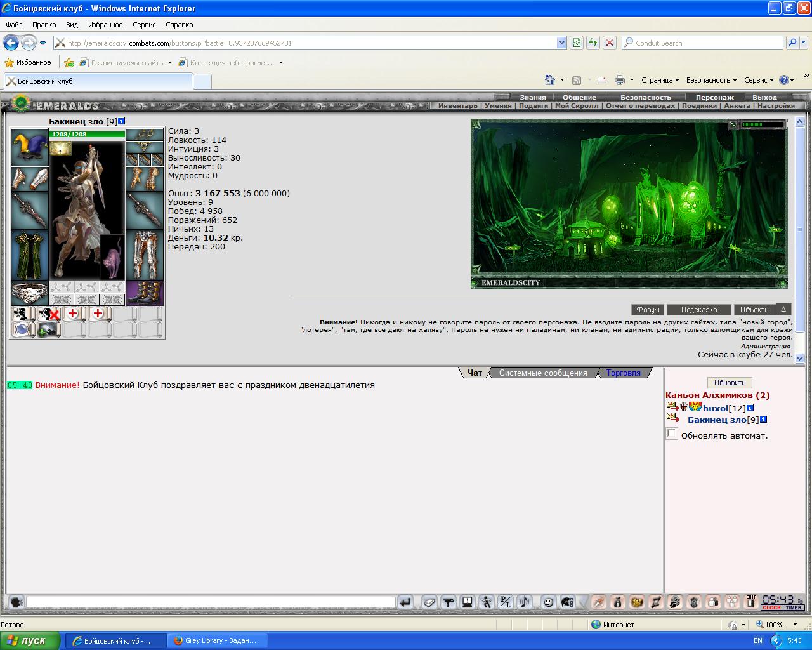Screen dimensions: 812x650
Task: Open the Знания game menu
Action: point(533,97)
